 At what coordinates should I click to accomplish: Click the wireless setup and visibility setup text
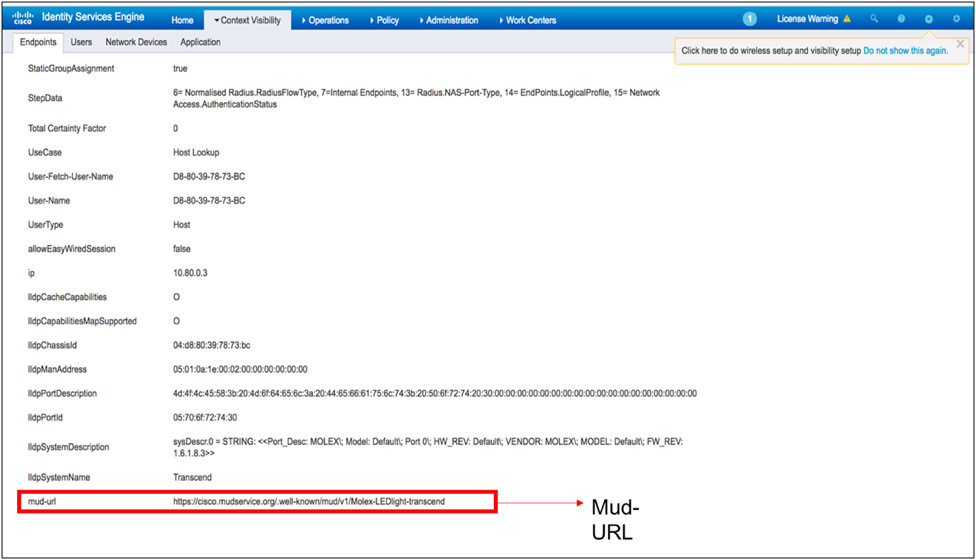click(771, 51)
